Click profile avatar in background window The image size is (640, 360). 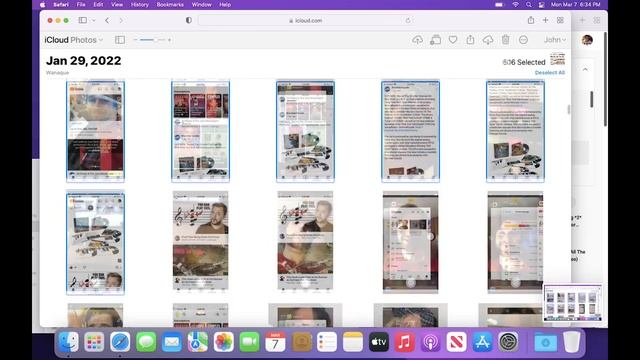[x=587, y=40]
